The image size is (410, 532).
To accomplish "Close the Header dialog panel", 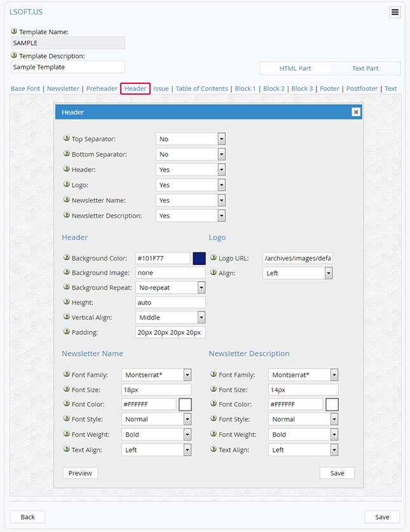I will pyautogui.click(x=356, y=112).
